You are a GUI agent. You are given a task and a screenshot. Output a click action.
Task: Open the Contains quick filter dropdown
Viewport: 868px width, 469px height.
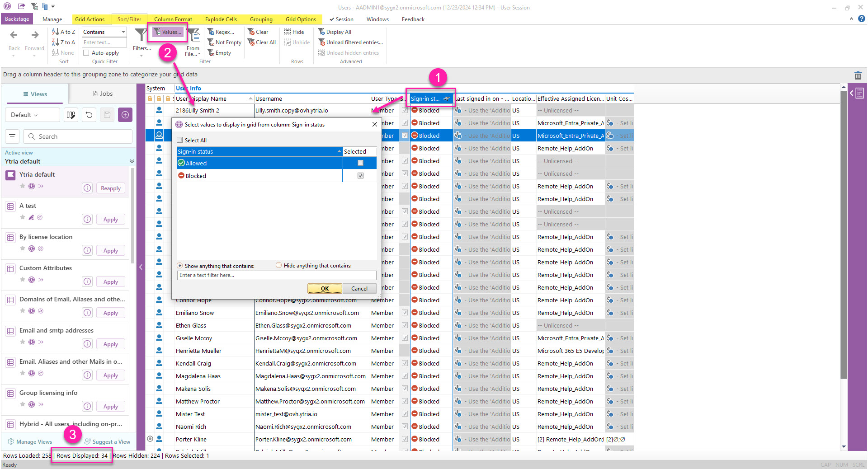coord(123,32)
